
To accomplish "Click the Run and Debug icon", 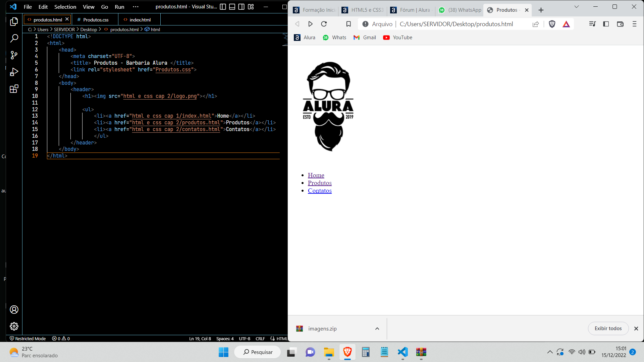I will coord(14,72).
